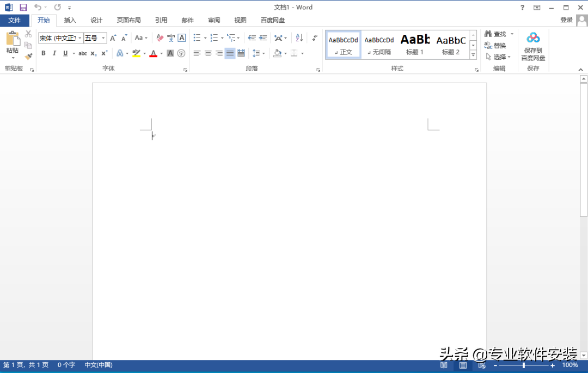Switch to the 审阅 (Review) tab

pyautogui.click(x=214, y=20)
